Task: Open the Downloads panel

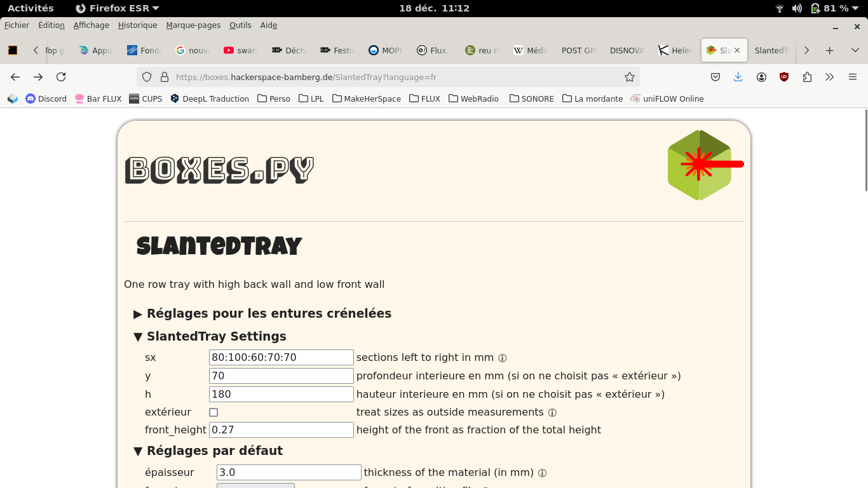Action: (738, 77)
